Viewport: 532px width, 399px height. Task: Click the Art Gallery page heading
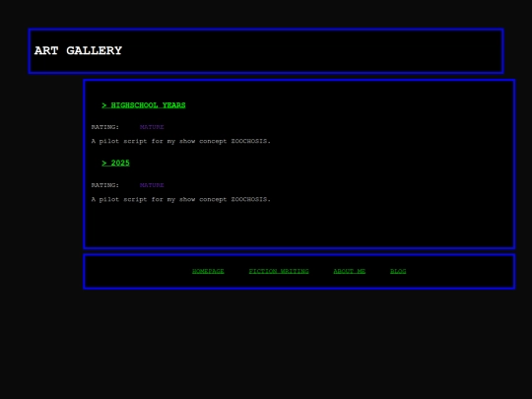click(78, 50)
